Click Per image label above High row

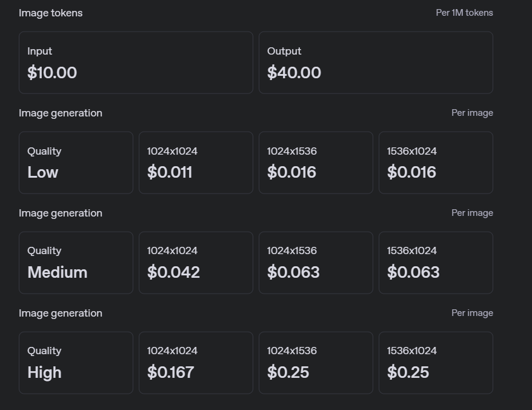472,313
